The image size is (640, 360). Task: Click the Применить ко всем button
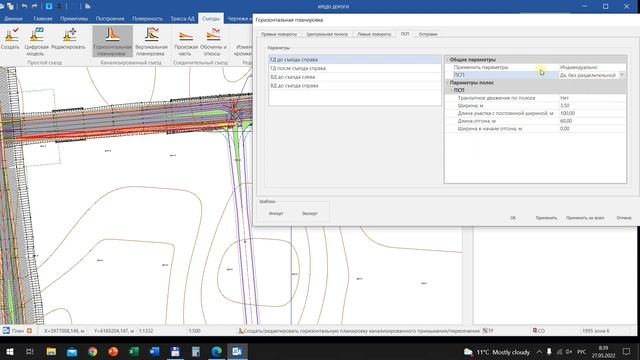(585, 218)
